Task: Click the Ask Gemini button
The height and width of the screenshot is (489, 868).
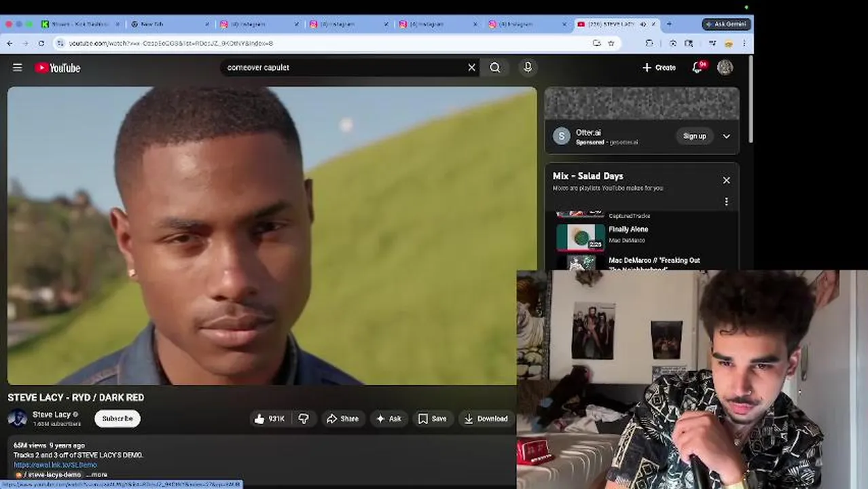Action: [726, 24]
